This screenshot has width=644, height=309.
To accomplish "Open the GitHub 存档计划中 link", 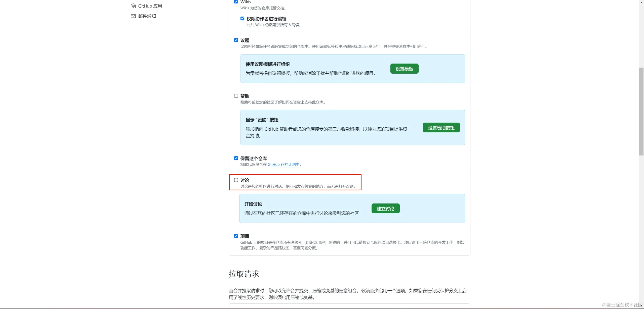I will (x=284, y=165).
